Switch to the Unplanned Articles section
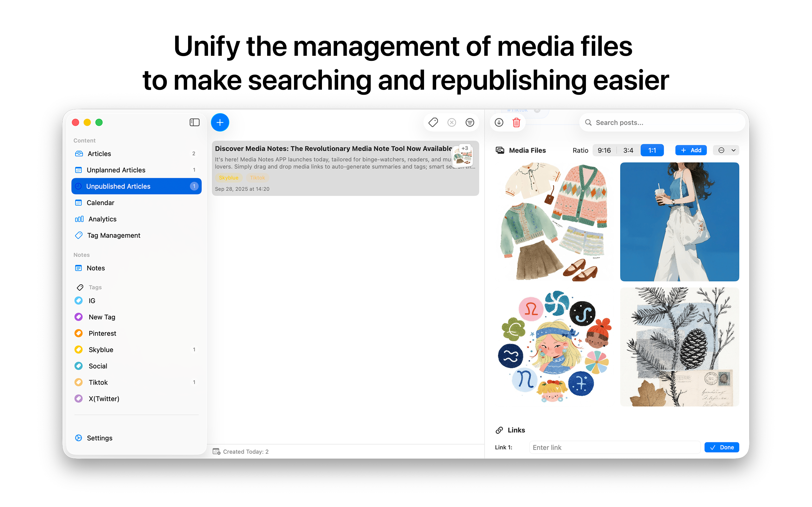Image resolution: width=812 pixels, height=507 pixels. coord(116,170)
